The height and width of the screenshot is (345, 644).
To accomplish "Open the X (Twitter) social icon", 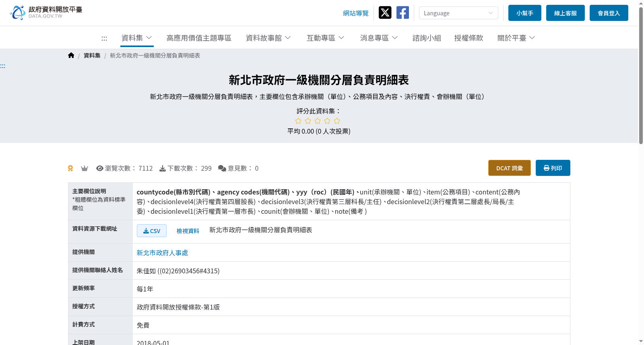I will click(x=385, y=12).
